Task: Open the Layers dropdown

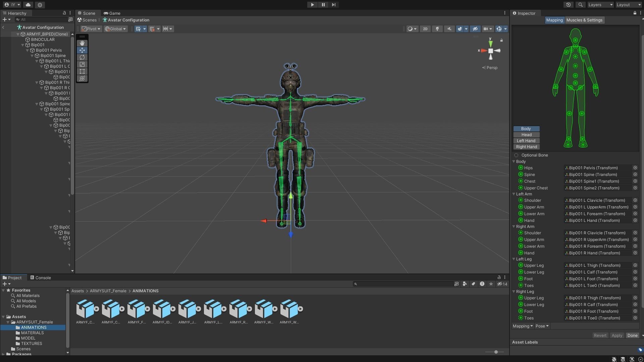Action: coord(600,5)
